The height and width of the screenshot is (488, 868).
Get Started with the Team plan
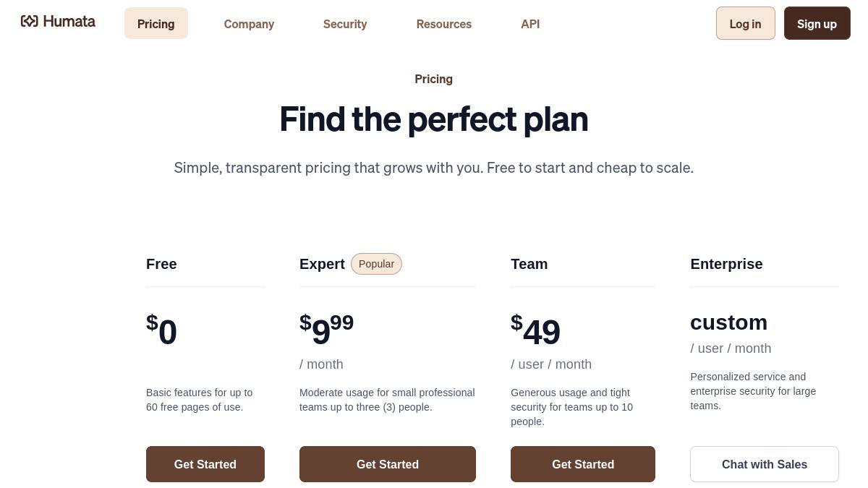[x=583, y=464]
